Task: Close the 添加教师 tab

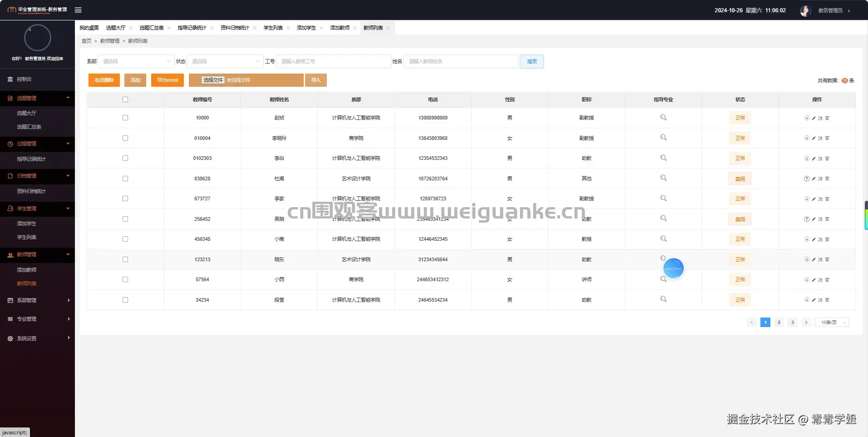Action: [355, 28]
